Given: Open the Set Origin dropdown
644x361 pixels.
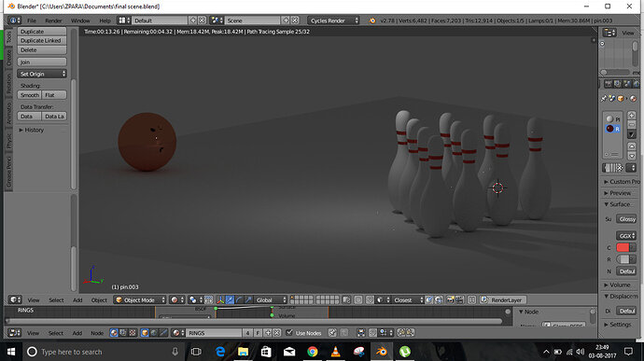Looking at the screenshot, I should tap(42, 74).
